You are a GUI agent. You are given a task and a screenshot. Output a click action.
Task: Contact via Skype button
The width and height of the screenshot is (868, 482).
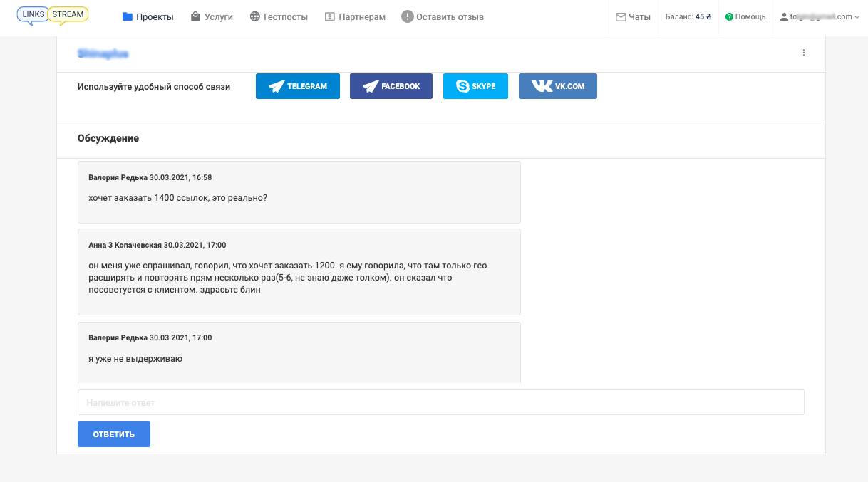pyautogui.click(x=475, y=86)
